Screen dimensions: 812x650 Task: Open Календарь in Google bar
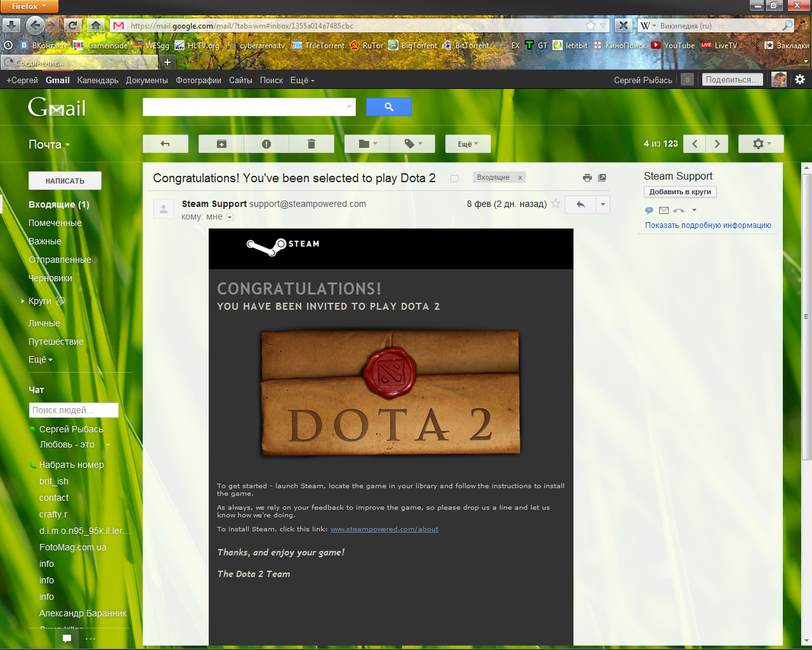click(98, 80)
